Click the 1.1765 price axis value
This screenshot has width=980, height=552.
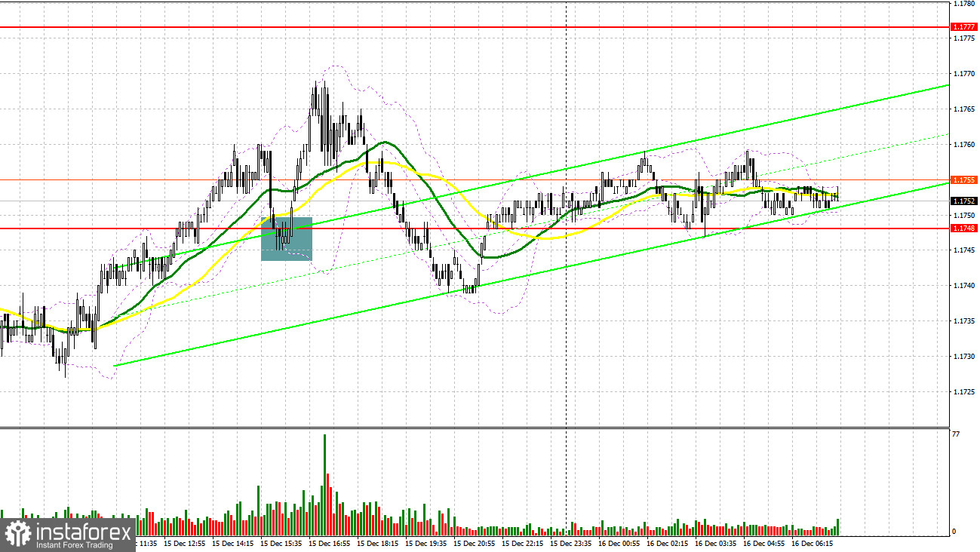coord(963,109)
